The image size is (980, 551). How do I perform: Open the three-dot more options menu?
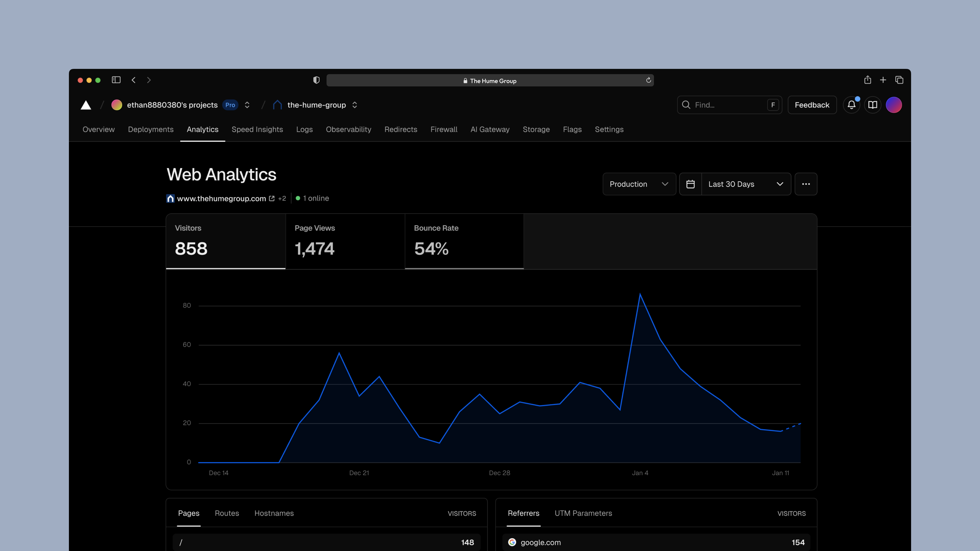tap(806, 184)
